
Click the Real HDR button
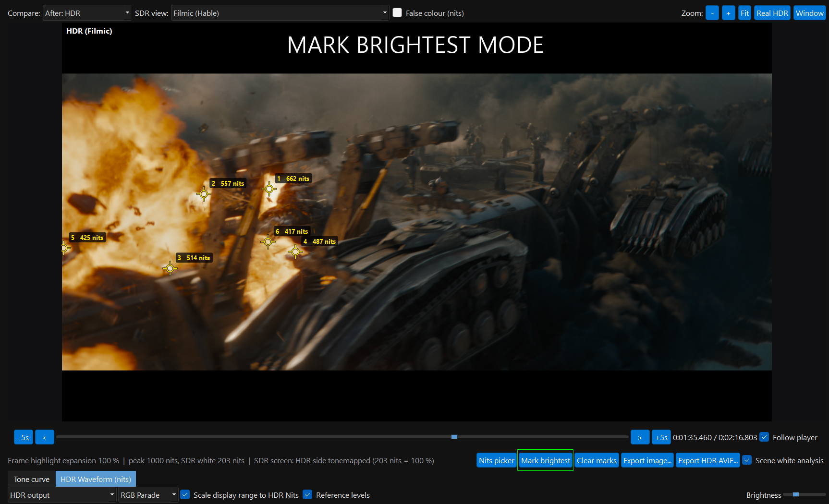(772, 13)
